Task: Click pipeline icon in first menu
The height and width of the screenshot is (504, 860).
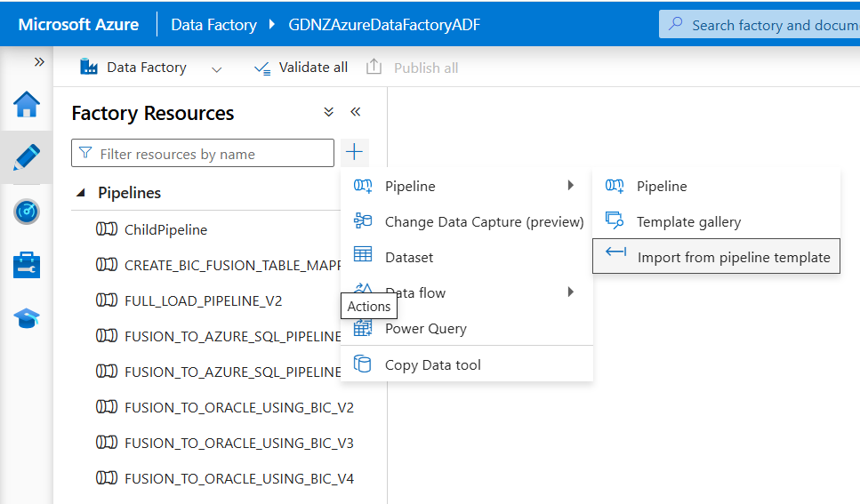Action: pyautogui.click(x=363, y=186)
